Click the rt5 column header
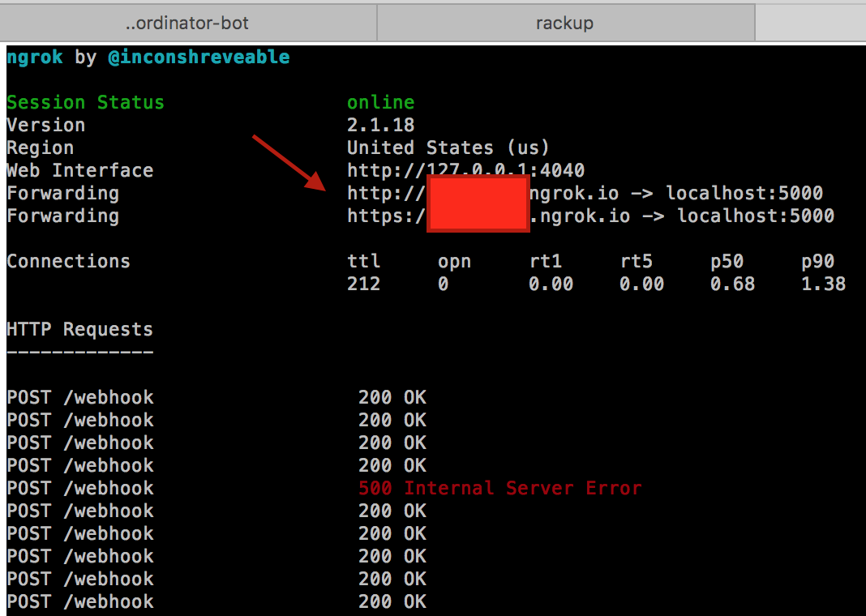The image size is (866, 616). click(637, 261)
